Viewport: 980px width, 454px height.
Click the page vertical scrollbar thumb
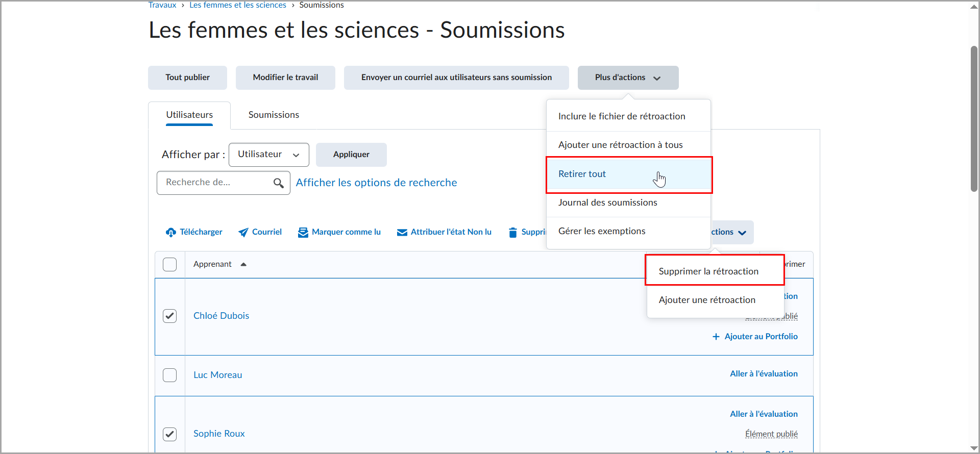(x=974, y=119)
